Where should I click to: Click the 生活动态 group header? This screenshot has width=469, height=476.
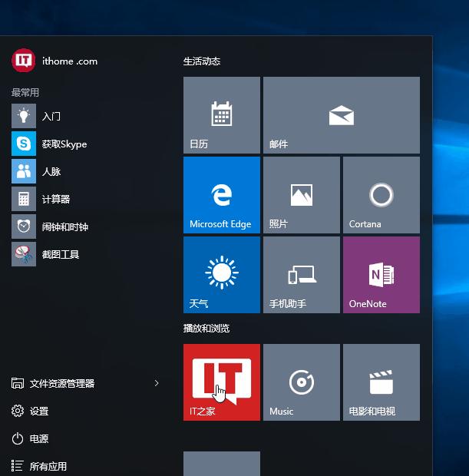[x=202, y=61]
